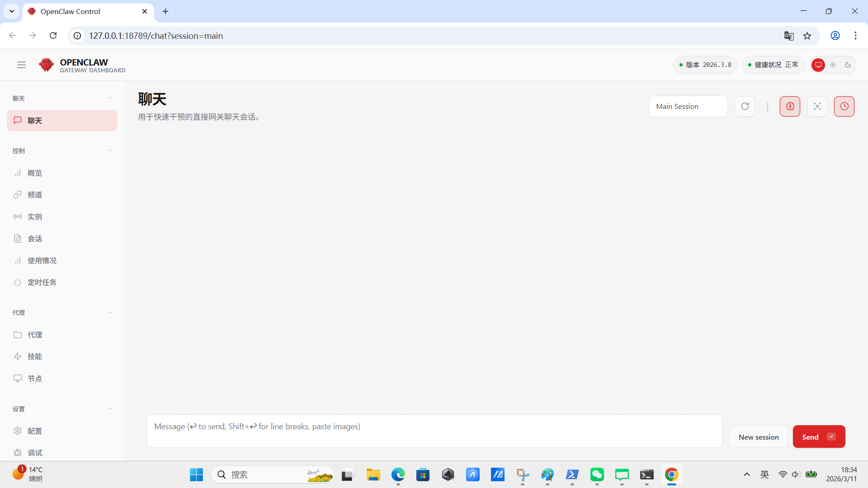Open WeChat from the taskbar
The height and width of the screenshot is (488, 868).
tap(597, 474)
